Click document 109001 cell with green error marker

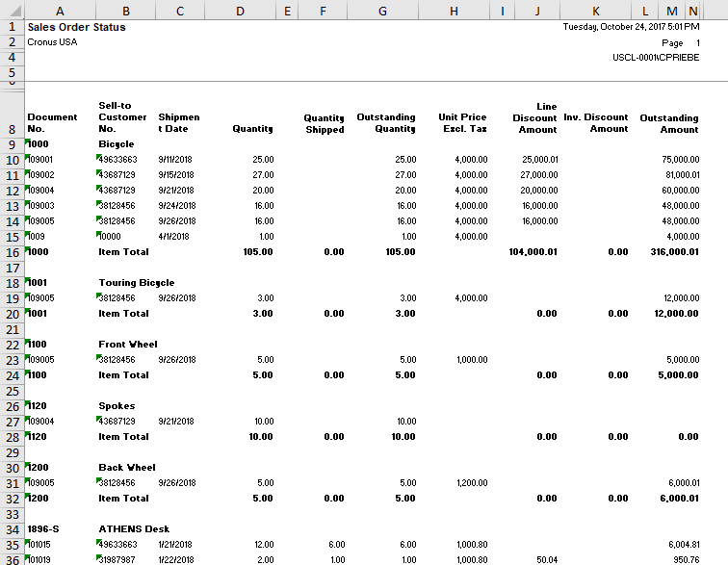(x=40, y=160)
